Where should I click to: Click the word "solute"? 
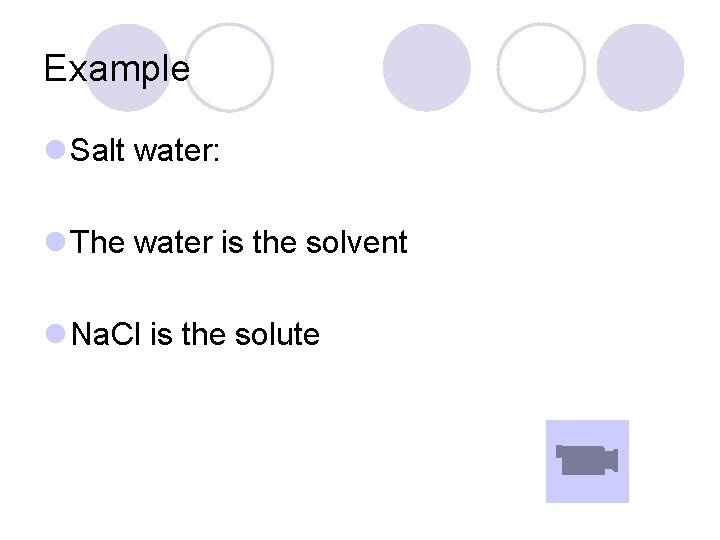[x=277, y=335]
